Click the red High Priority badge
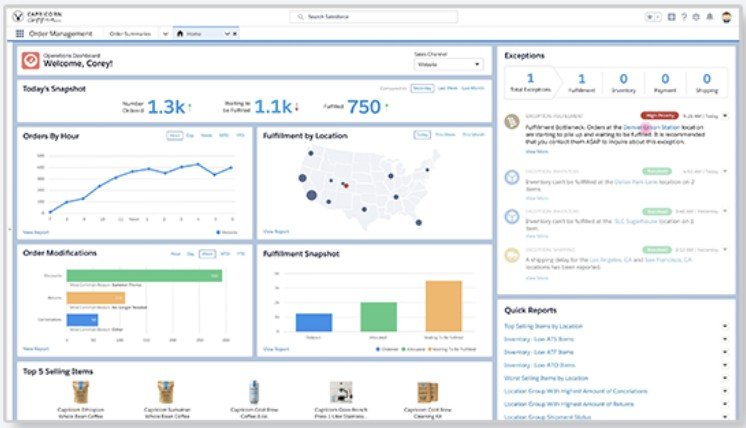Viewport: 746px width, 428px height. pos(659,116)
